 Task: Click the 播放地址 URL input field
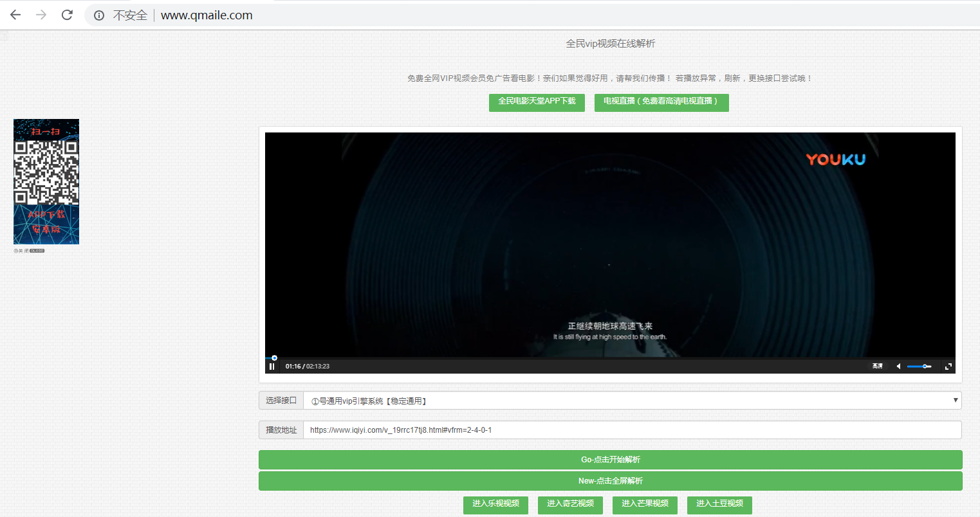pos(633,430)
